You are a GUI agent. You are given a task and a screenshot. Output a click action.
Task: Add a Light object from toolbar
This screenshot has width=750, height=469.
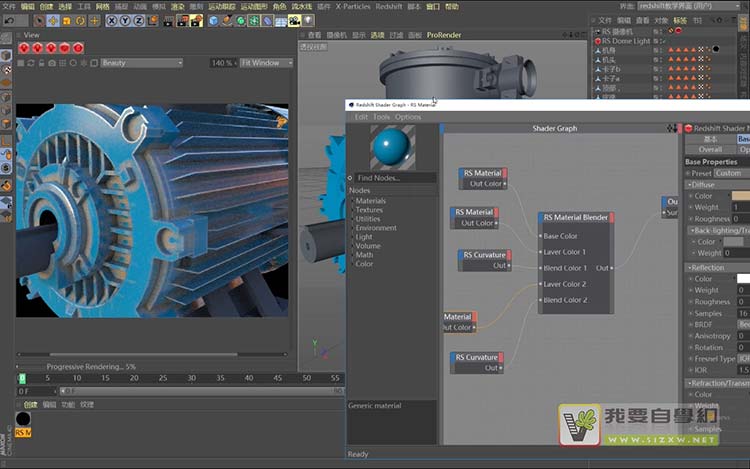point(309,21)
